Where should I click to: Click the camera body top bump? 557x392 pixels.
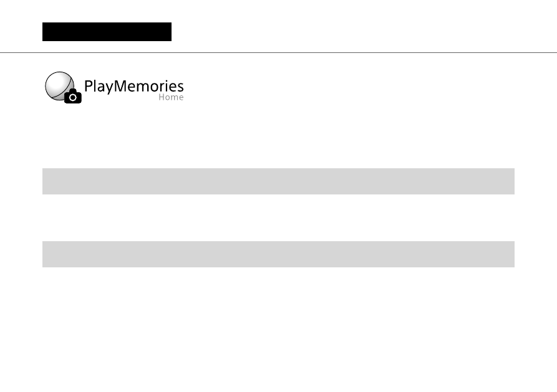[73, 90]
